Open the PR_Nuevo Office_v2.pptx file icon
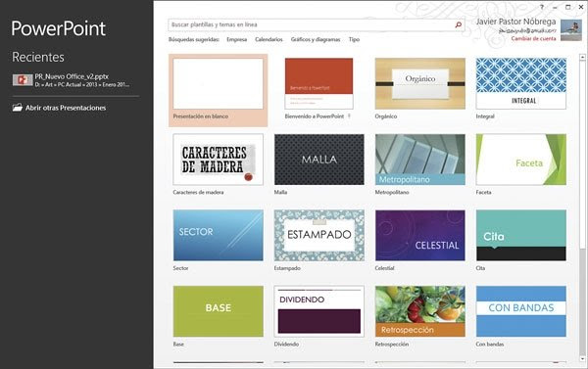The height and width of the screenshot is (369, 588). tap(23, 80)
